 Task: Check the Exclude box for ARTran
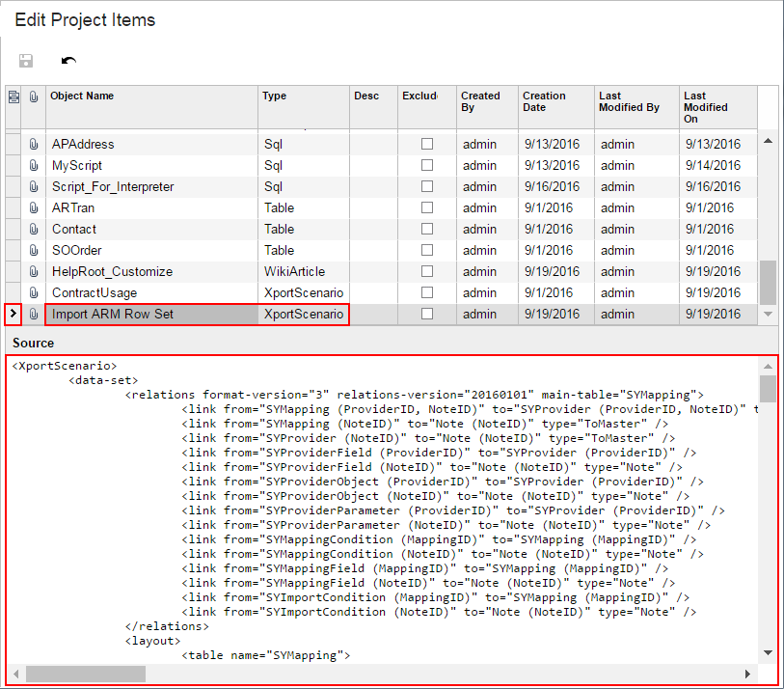point(427,207)
